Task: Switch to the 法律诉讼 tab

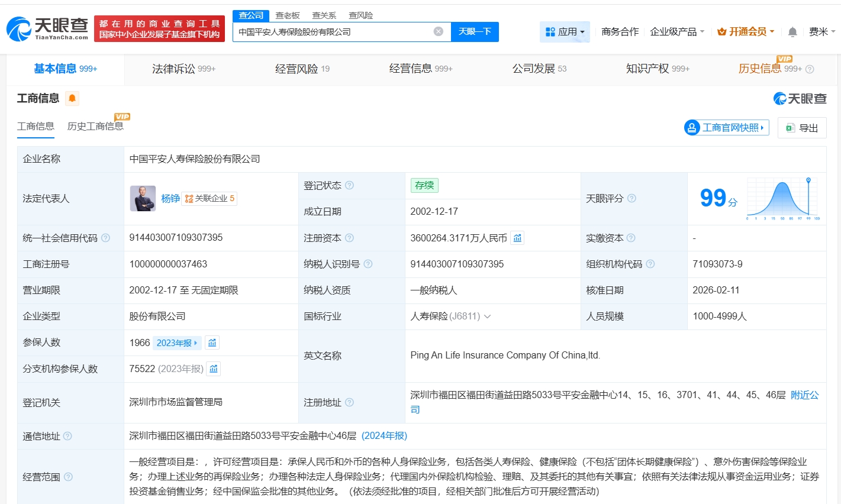Action: click(x=183, y=69)
